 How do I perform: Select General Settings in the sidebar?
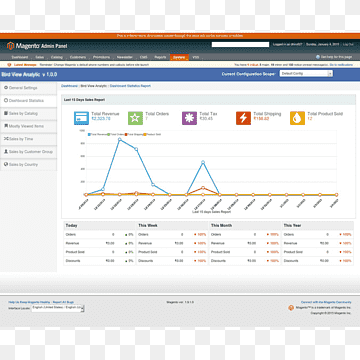pyautogui.click(x=28, y=88)
